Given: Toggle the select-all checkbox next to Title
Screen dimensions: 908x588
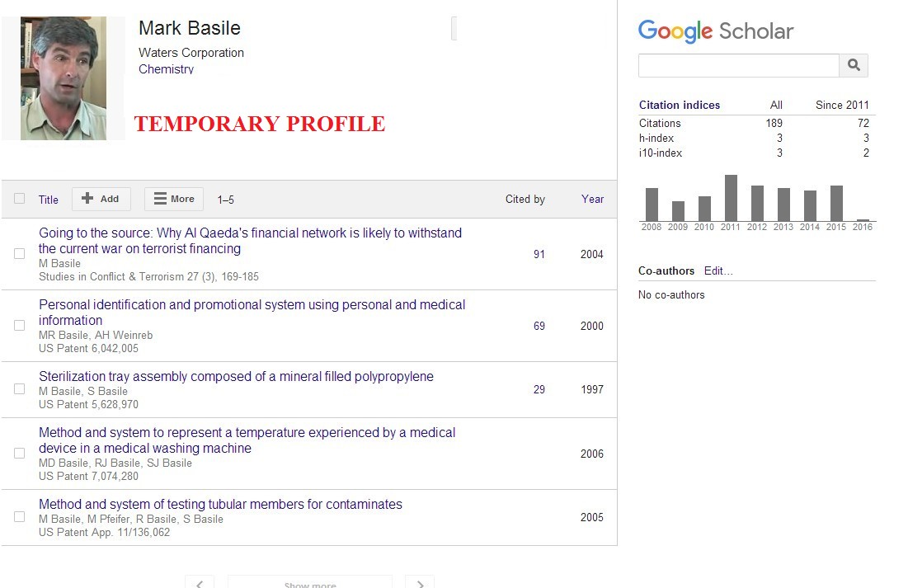Looking at the screenshot, I should (x=20, y=199).
